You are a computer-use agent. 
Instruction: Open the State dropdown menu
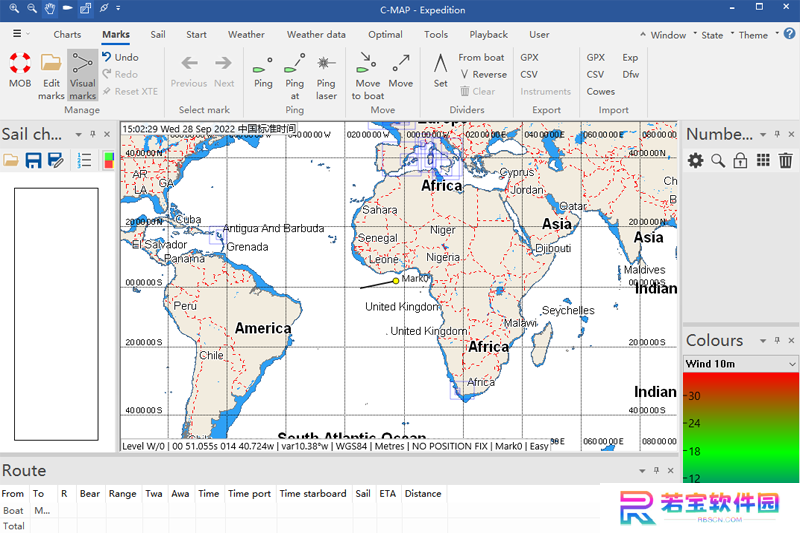coord(716,35)
